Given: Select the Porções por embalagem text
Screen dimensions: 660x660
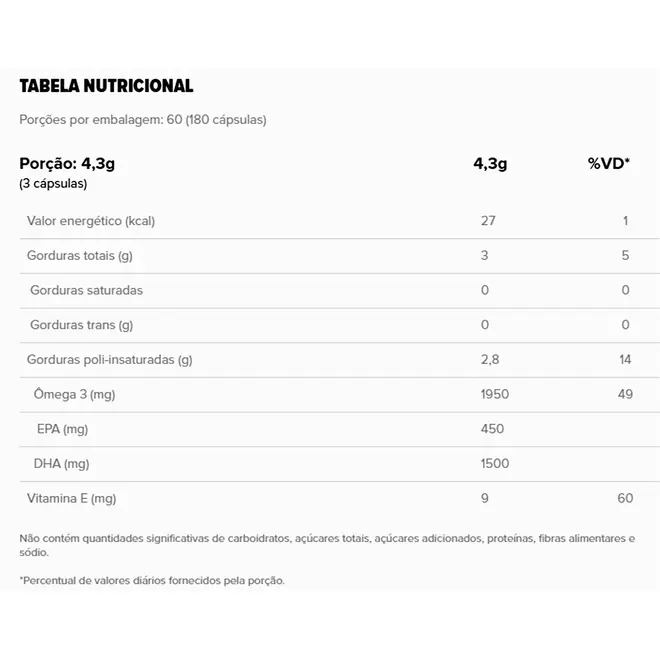Looking at the screenshot, I should click(x=143, y=120).
